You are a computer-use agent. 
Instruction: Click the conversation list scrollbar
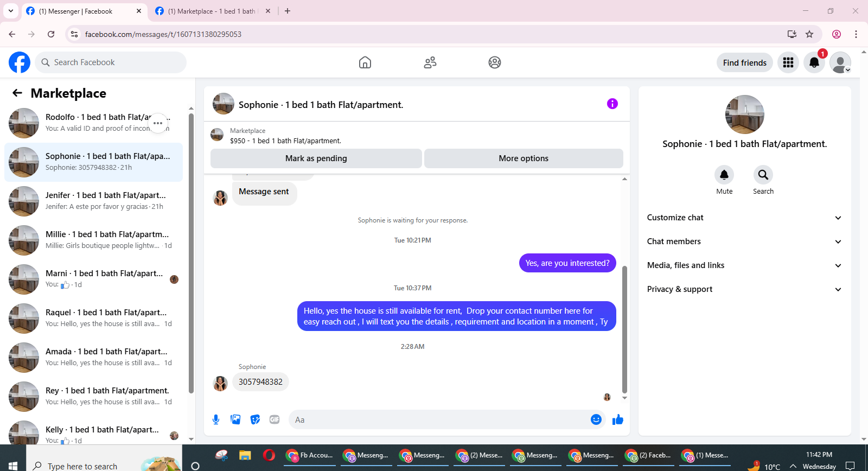click(191, 253)
